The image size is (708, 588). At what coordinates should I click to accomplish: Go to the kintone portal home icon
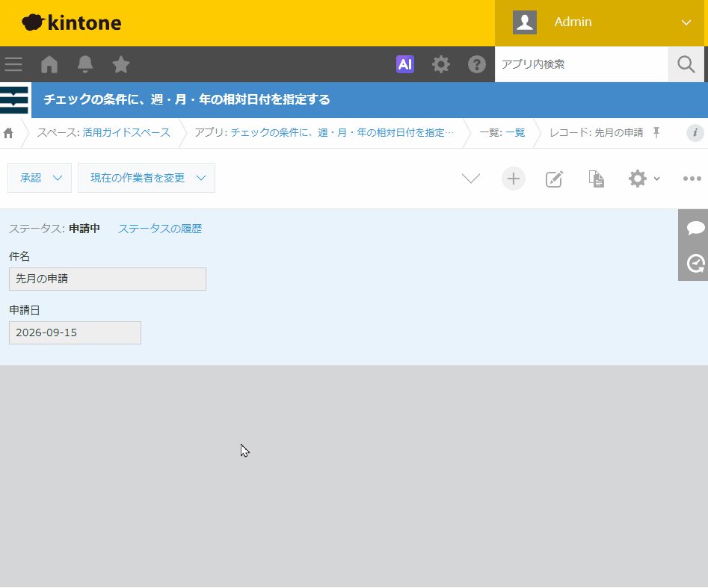(x=49, y=64)
